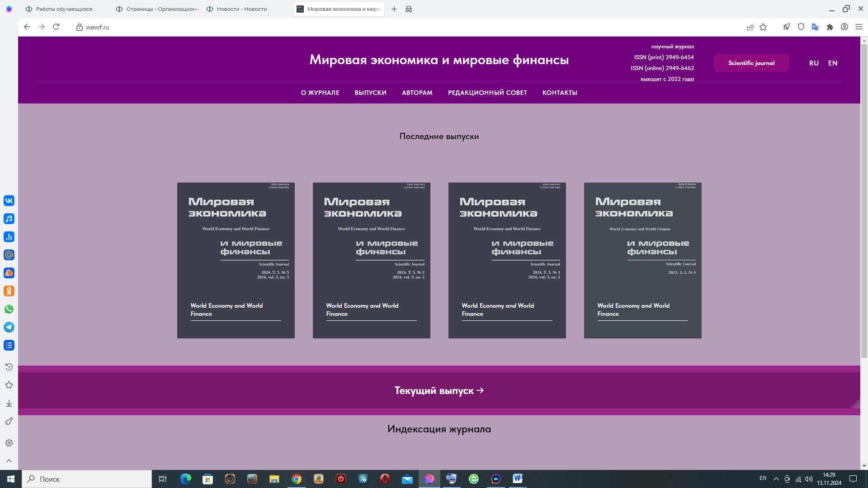Open Telegram from the browser sidebar
The image size is (868, 488).
click(9, 327)
